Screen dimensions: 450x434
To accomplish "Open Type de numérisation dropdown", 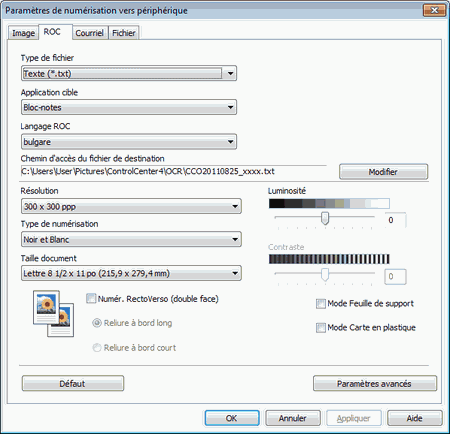I will tap(131, 239).
